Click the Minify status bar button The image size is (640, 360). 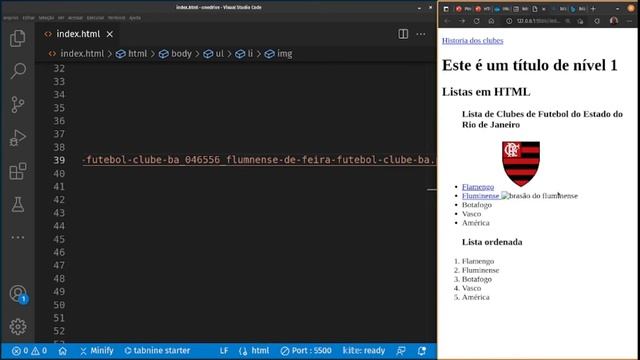point(97,351)
